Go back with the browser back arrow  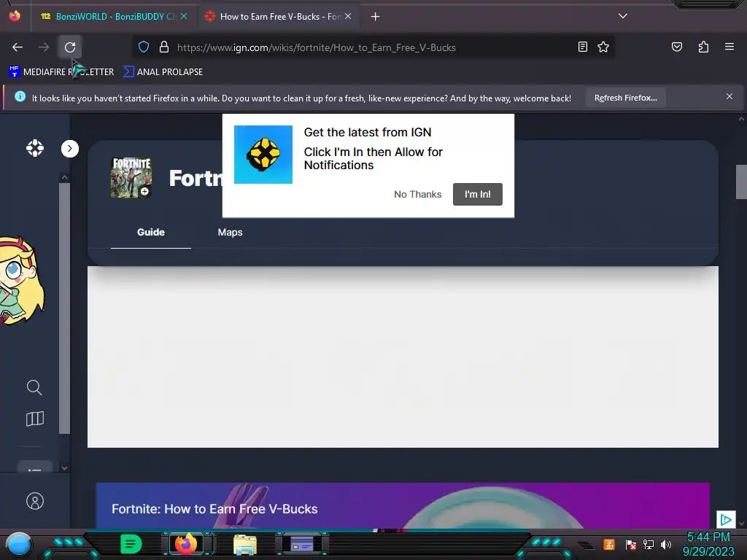[18, 47]
